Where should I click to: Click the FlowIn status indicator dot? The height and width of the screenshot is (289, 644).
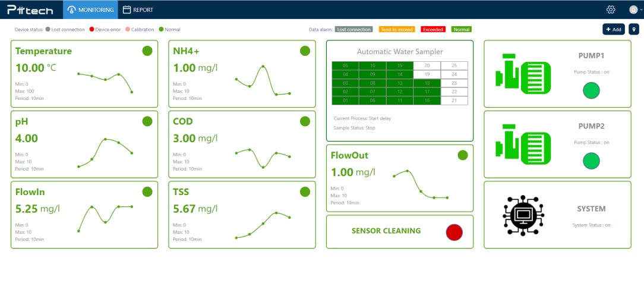(x=147, y=191)
